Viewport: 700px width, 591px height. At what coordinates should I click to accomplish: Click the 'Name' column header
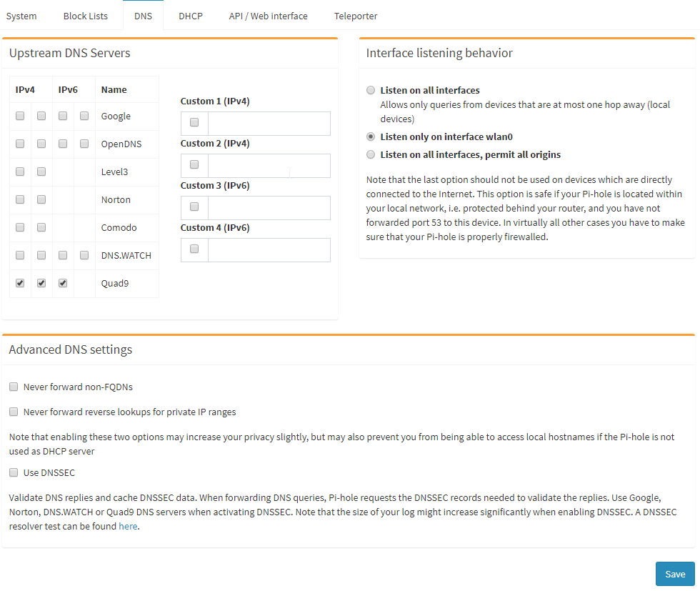[114, 90]
